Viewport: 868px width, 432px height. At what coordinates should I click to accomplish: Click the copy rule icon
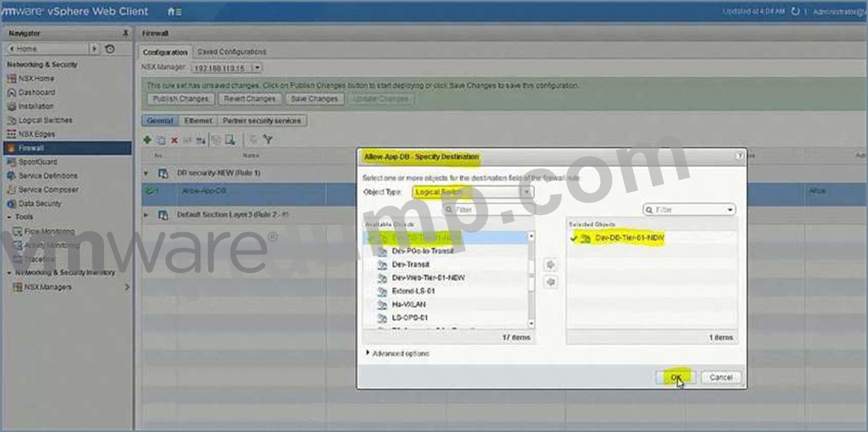(x=161, y=140)
